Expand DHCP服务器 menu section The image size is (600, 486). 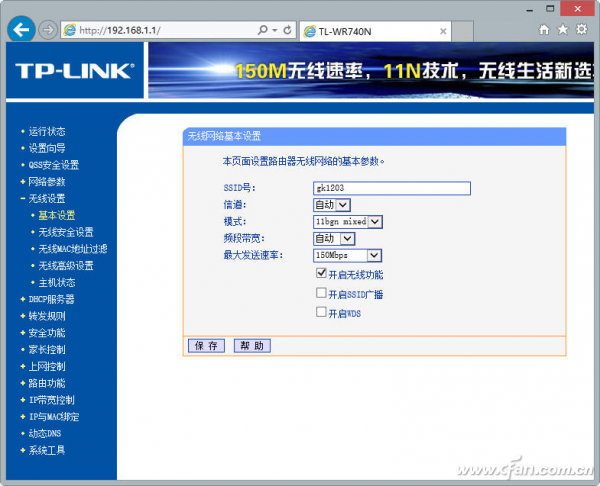(51, 299)
